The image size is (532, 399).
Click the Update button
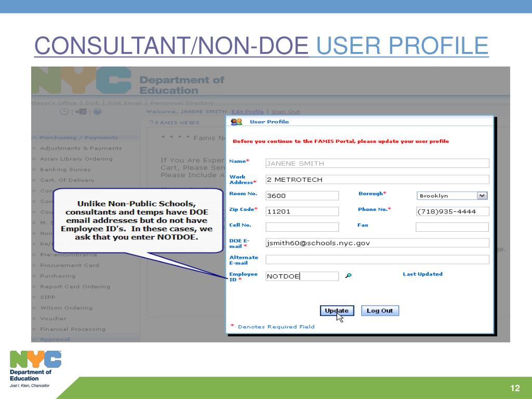pos(337,311)
